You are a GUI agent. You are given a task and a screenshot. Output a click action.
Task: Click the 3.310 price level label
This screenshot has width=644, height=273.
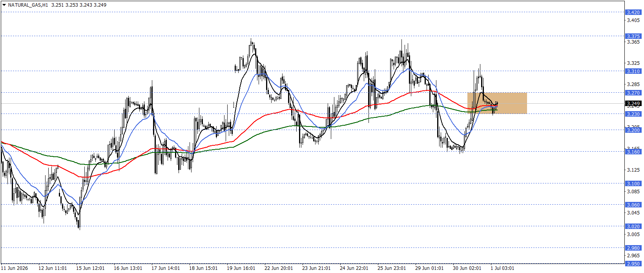tap(633, 71)
